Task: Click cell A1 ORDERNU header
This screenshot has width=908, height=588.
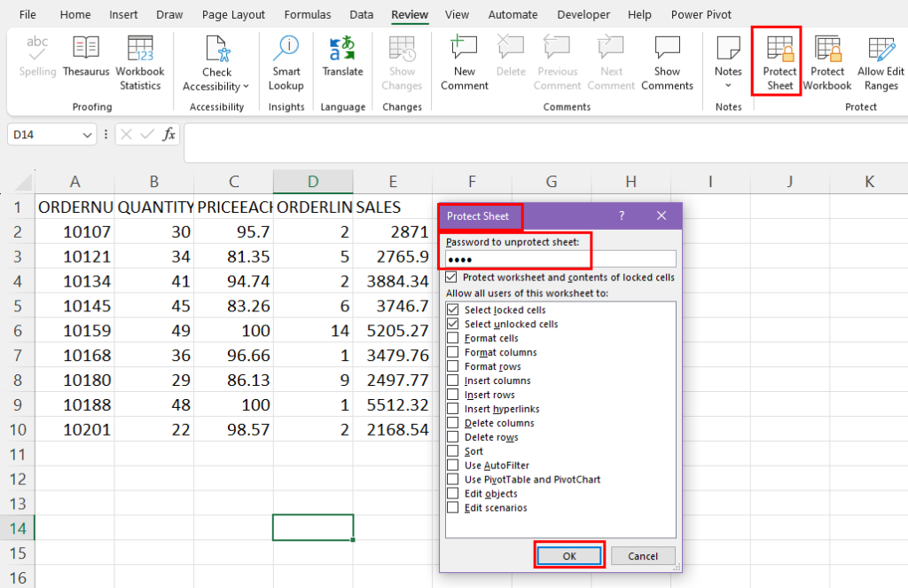Action: click(74, 207)
